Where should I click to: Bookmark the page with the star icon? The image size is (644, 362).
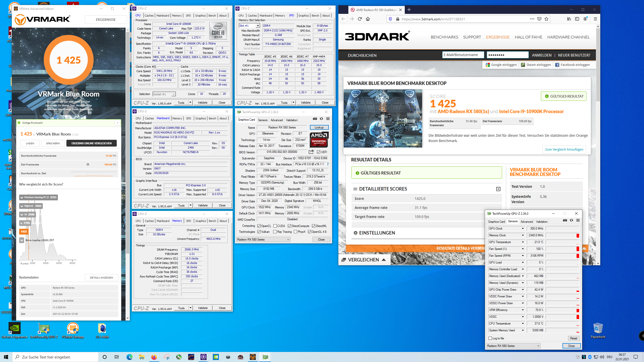click(x=546, y=19)
